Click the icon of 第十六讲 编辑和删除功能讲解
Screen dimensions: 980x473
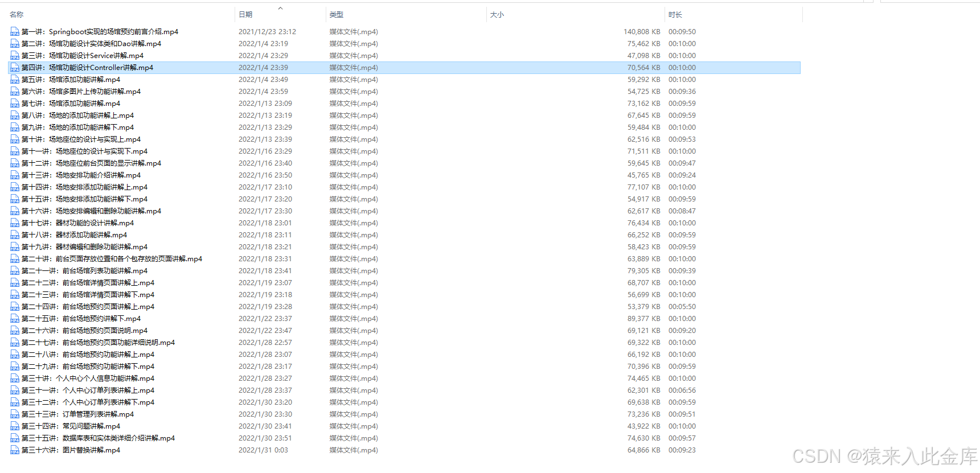coord(15,211)
